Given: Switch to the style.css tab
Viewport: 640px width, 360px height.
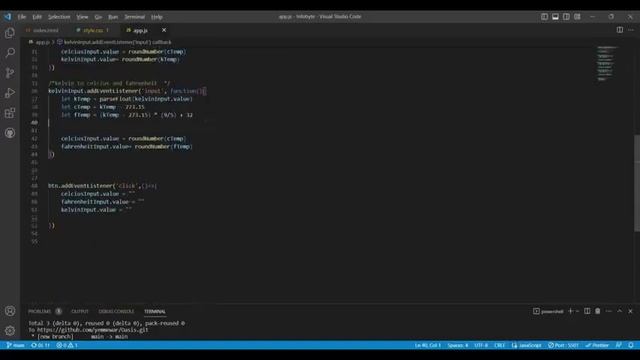Looking at the screenshot, I should (x=93, y=30).
